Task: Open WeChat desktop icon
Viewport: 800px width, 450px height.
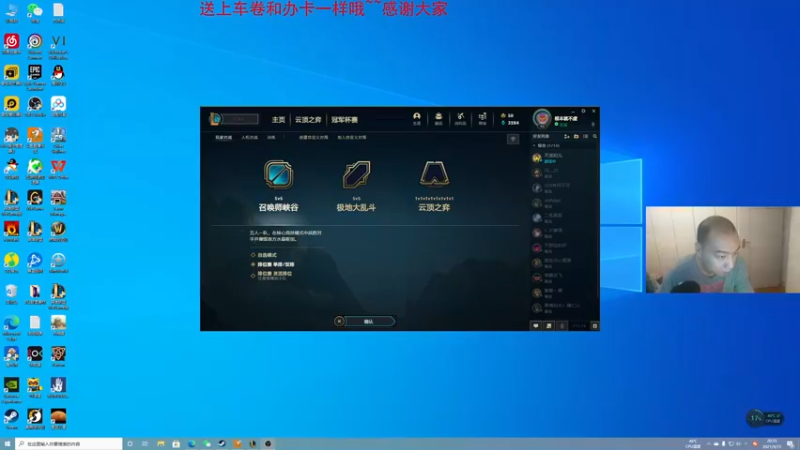Action: click(35, 13)
